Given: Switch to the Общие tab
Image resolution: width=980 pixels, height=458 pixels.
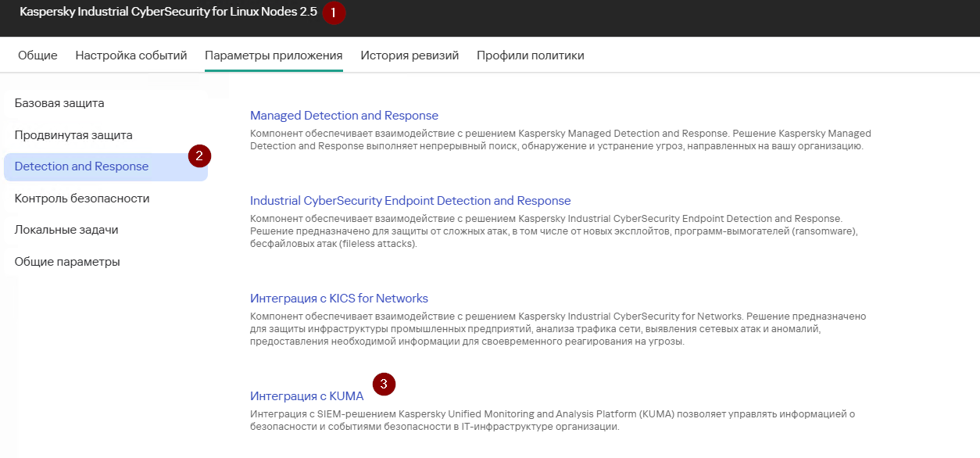Looking at the screenshot, I should pos(38,55).
